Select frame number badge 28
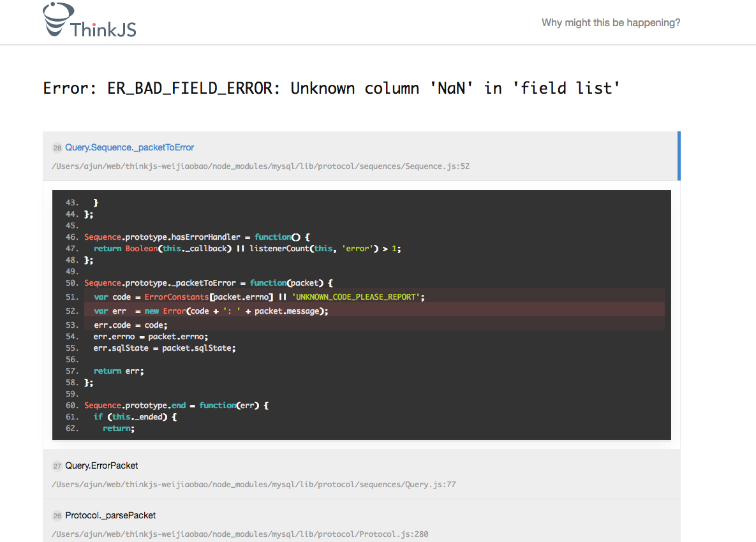Screen dimensions: 756x542 57,147
